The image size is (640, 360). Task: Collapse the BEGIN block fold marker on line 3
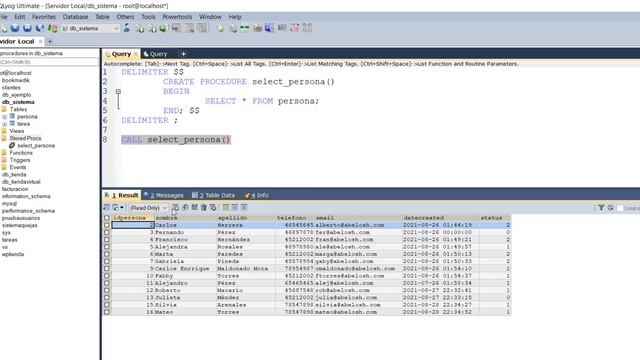(x=118, y=91)
